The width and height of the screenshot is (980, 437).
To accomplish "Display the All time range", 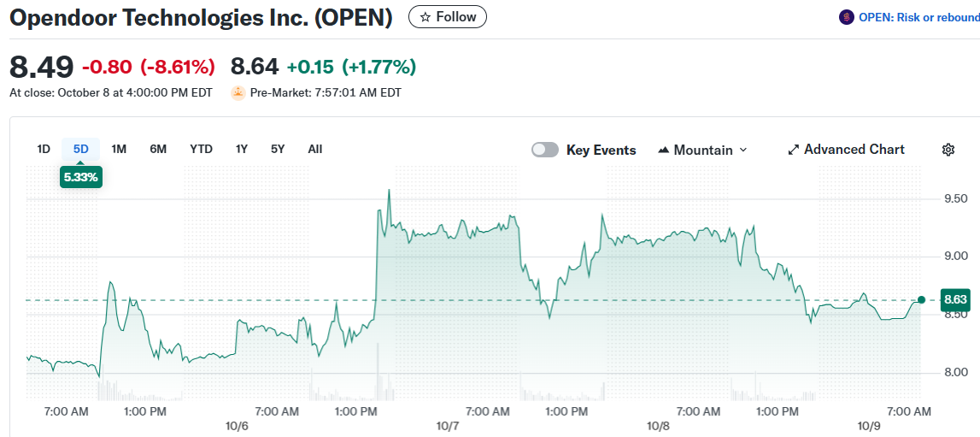I will 315,149.
